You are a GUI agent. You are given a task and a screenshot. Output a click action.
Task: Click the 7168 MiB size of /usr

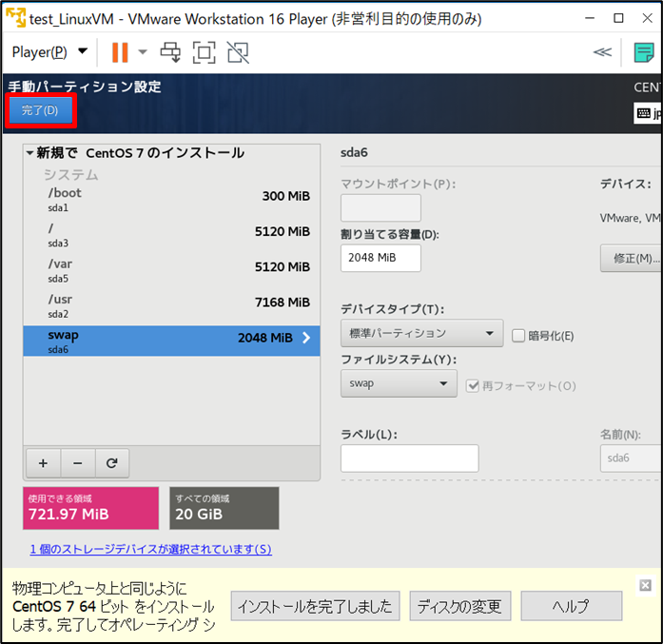point(282,302)
